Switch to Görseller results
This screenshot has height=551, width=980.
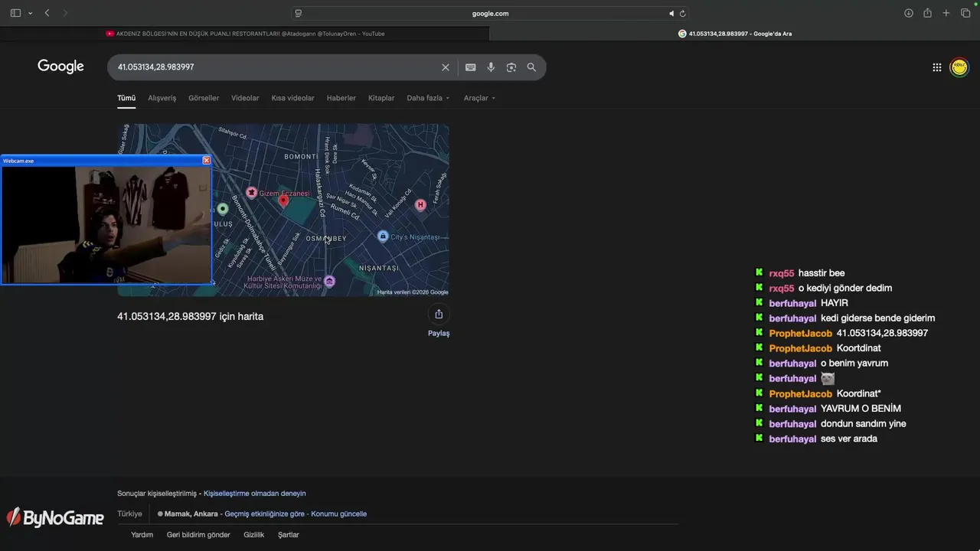pos(204,98)
